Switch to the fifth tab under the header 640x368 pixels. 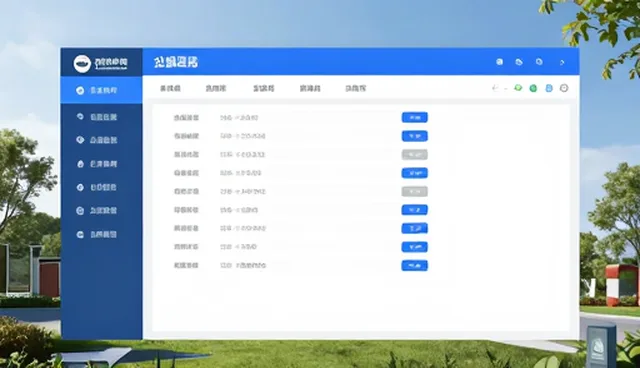356,88
